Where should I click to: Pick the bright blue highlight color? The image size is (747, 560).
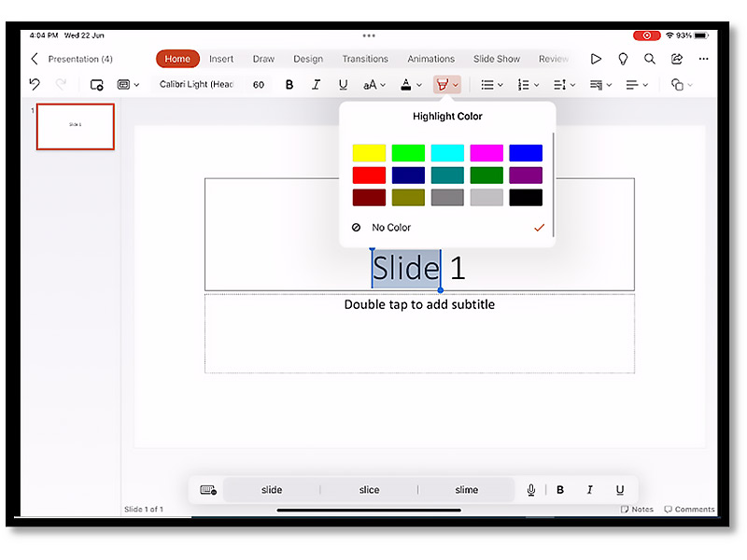(526, 153)
